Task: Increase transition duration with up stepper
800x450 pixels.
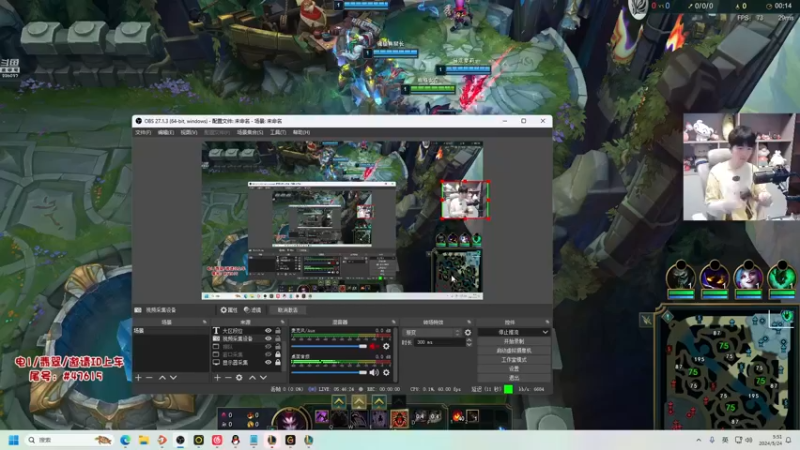Action: point(469,340)
